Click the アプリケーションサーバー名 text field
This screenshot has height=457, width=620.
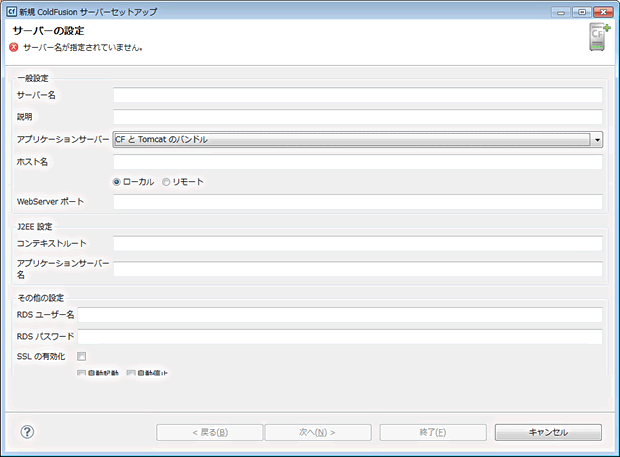358,269
